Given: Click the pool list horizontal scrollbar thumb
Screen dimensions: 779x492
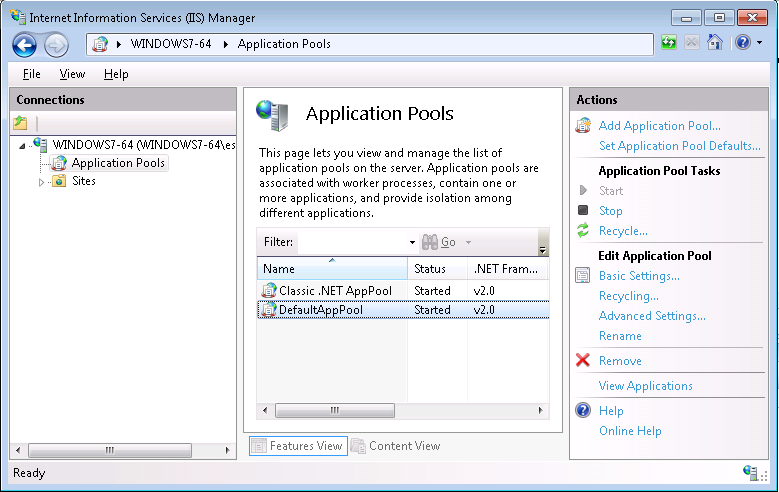Looking at the screenshot, I should tap(335, 410).
